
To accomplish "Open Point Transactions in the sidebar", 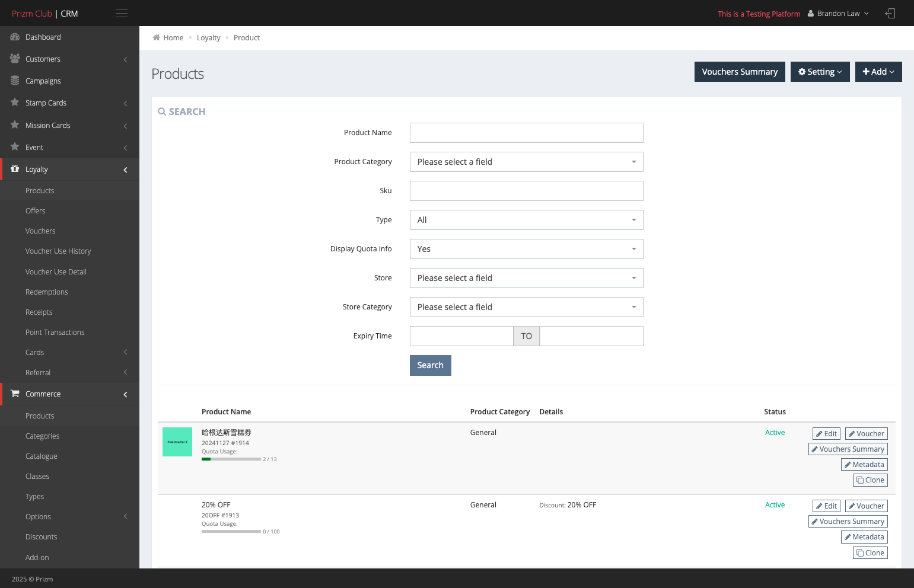I will (55, 332).
